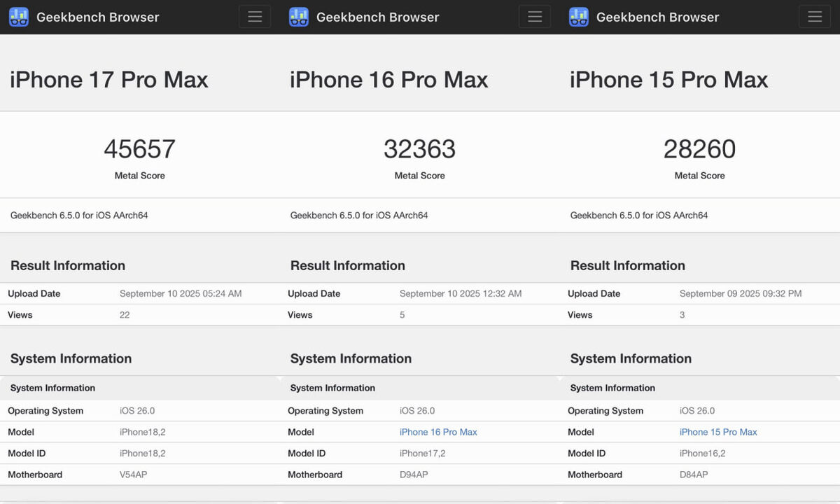Select Model ID value iPhone17,2
This screenshot has height=504, width=840.
(x=423, y=454)
